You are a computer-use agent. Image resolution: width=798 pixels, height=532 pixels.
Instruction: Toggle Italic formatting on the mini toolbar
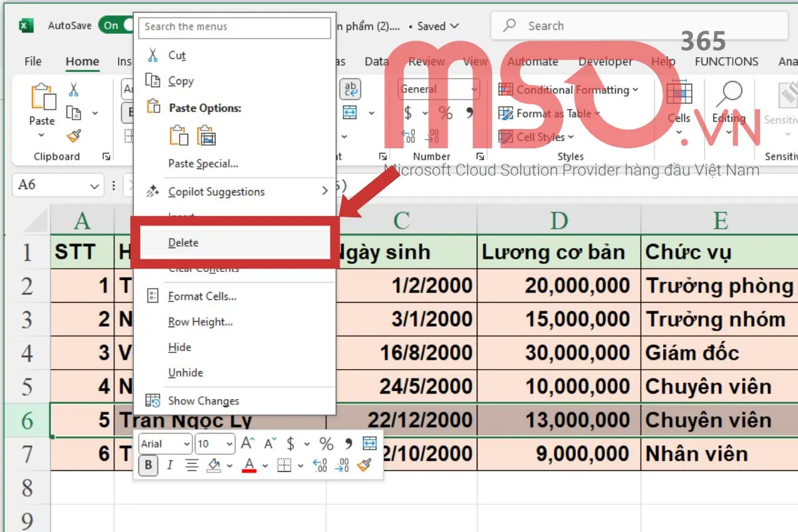pos(170,465)
